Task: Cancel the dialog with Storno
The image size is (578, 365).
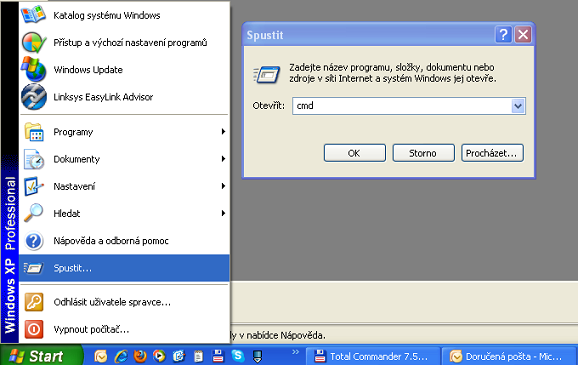Action: [424, 153]
